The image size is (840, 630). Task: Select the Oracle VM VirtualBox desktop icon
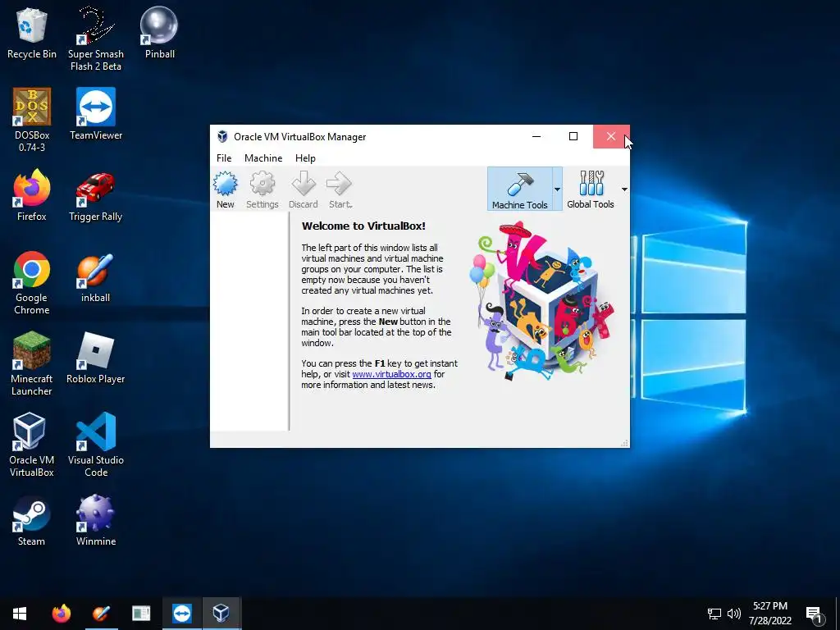[32, 445]
